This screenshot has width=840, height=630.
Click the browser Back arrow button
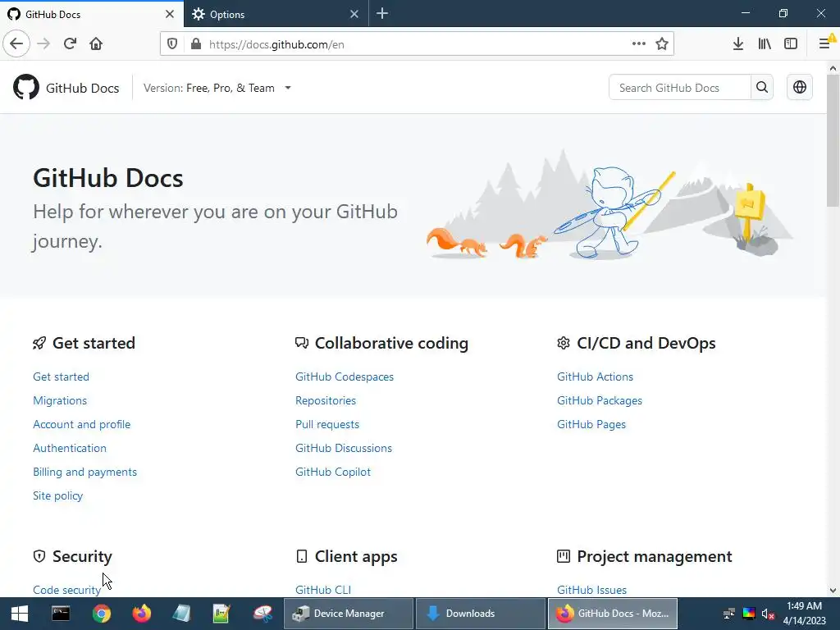click(16, 44)
